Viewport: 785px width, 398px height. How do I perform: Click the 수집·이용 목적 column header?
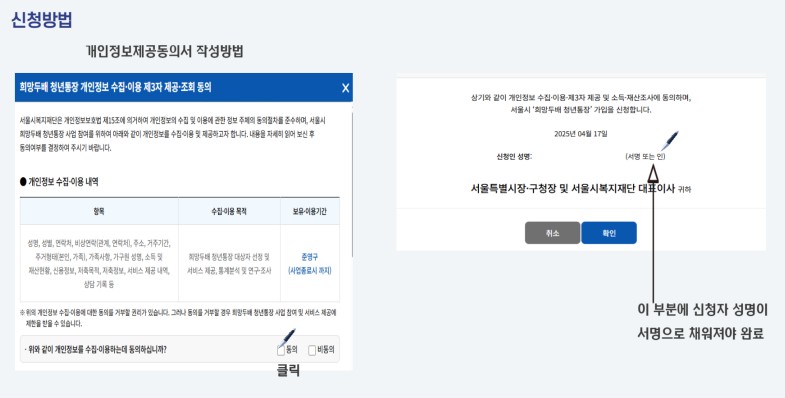click(229, 211)
